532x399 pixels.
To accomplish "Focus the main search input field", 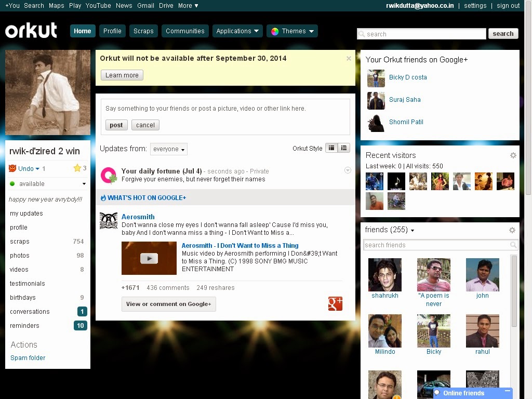I will pos(421,34).
